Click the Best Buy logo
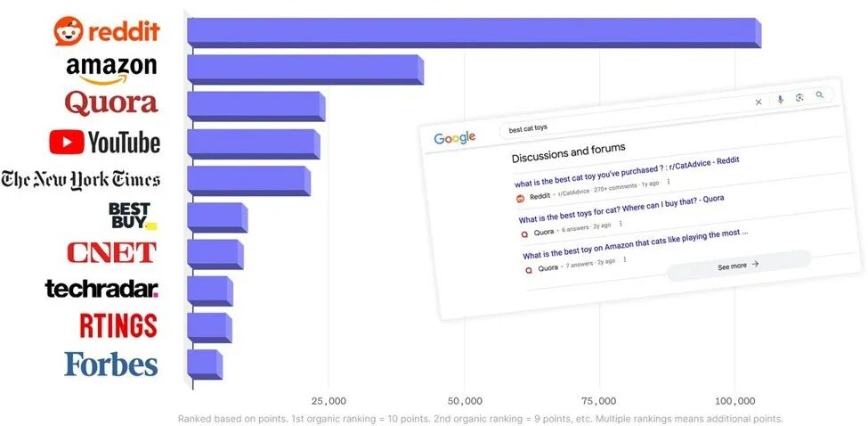 coord(132,215)
